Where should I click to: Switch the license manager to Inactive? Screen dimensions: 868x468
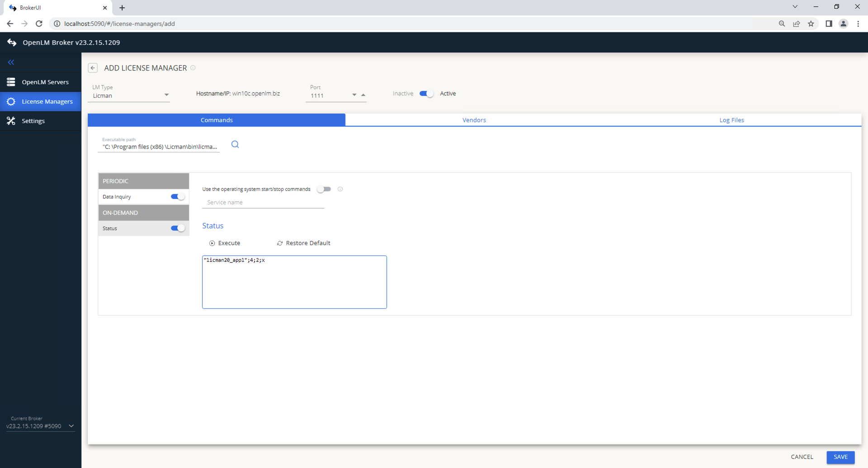[425, 94]
